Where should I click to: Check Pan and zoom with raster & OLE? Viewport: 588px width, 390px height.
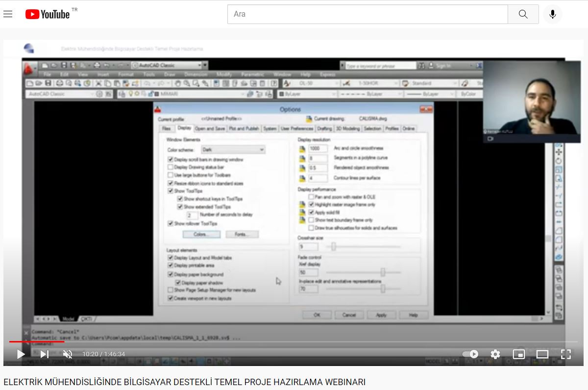pos(311,197)
